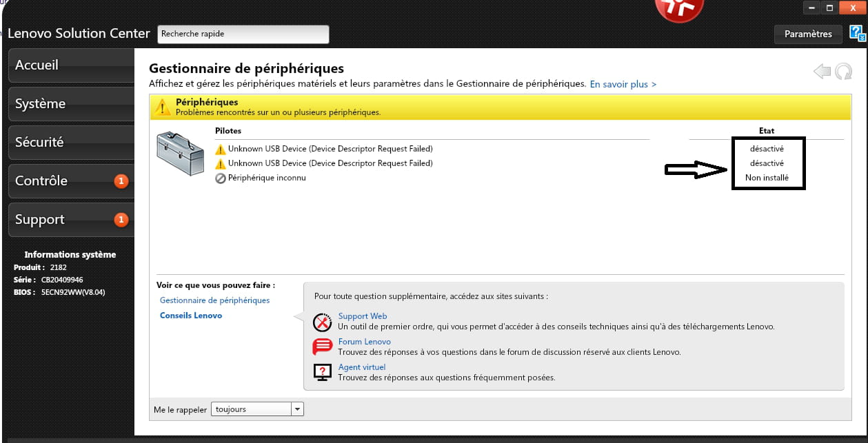Screen dimensions: 868x443
Task: Go back with the left arrow icon
Action: tap(822, 71)
